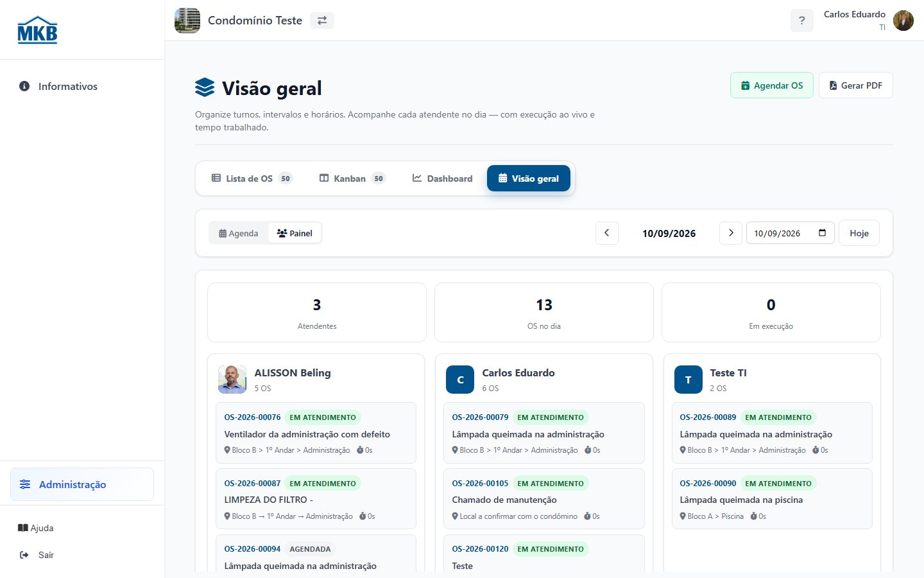Click the OS no dia count card

click(x=544, y=313)
